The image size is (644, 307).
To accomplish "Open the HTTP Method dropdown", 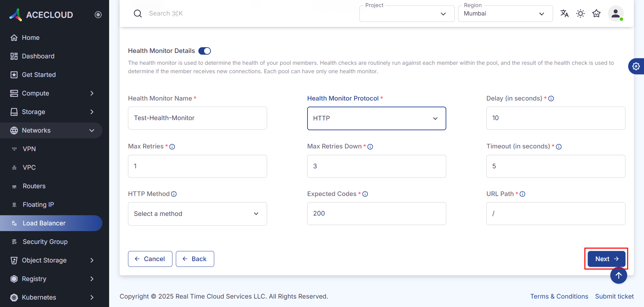I will click(197, 214).
